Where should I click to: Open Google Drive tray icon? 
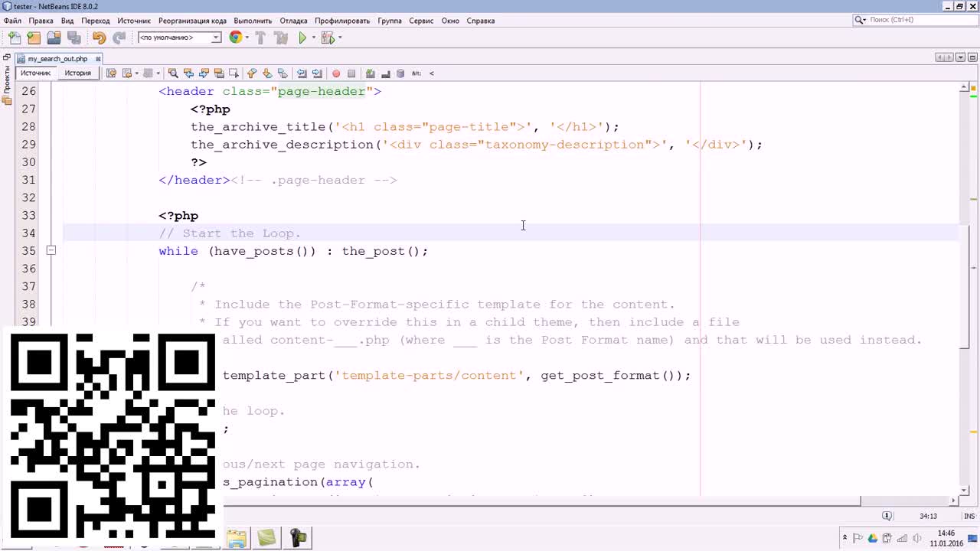(x=873, y=538)
